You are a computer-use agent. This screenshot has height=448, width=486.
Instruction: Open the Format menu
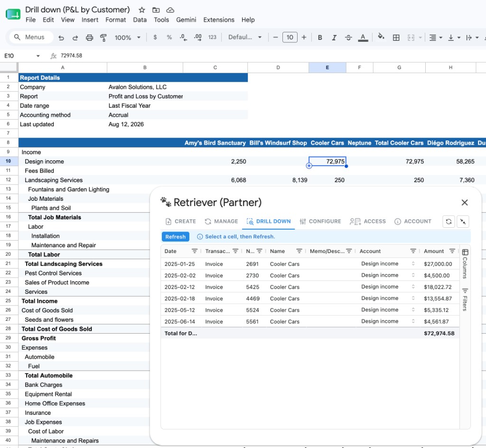[116, 20]
